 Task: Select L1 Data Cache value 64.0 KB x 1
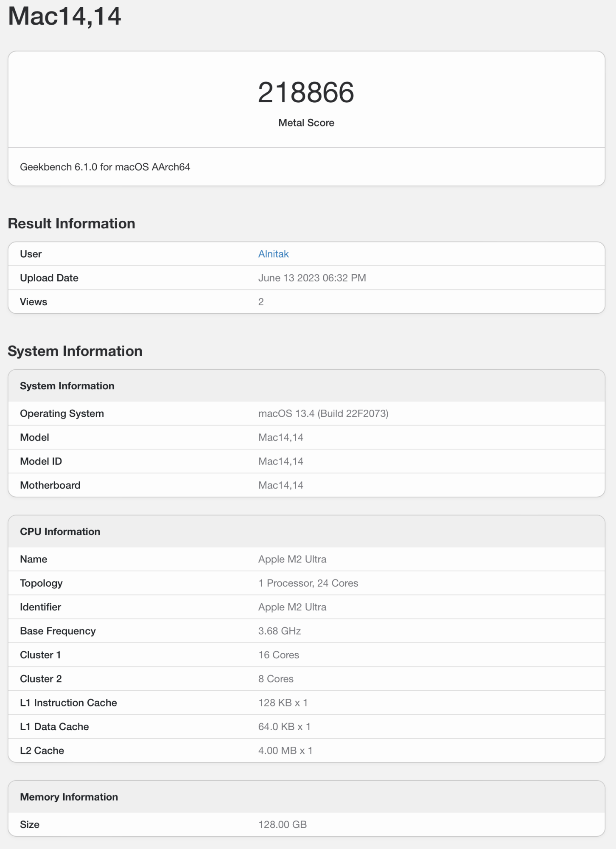(x=284, y=726)
